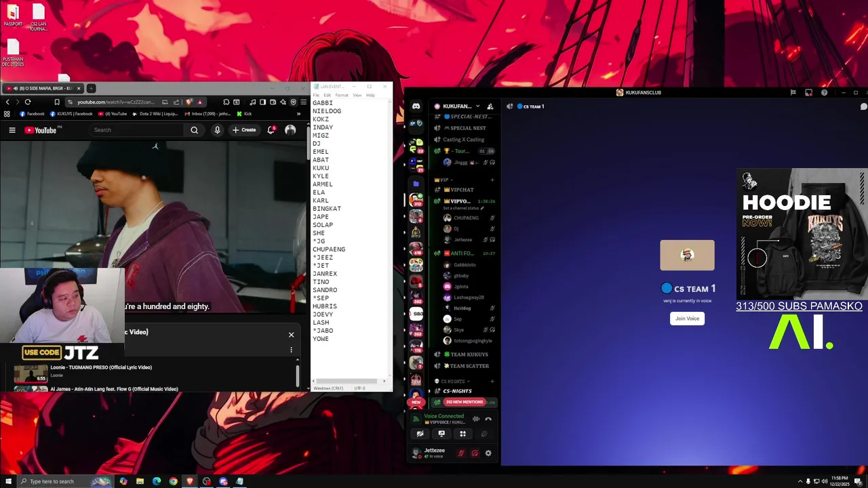
Task: Open YouTube notifications bell
Action: tap(271, 130)
